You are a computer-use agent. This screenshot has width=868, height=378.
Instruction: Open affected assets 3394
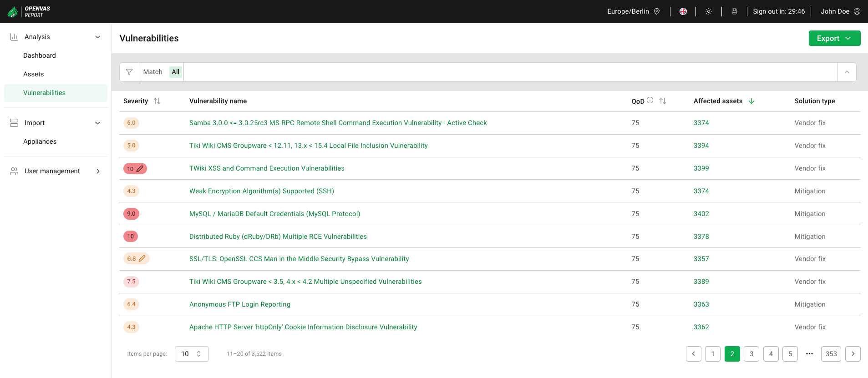(x=701, y=146)
